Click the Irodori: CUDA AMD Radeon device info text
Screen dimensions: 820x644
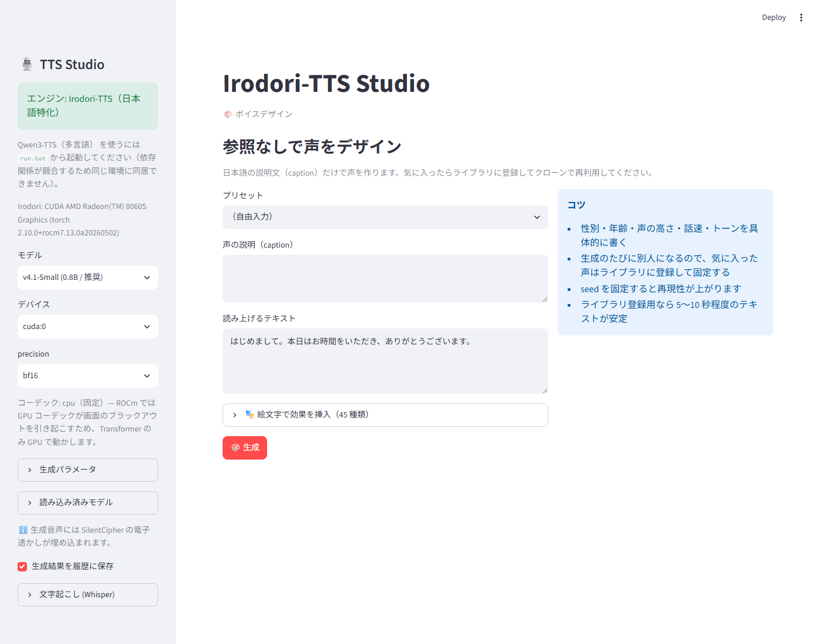(x=82, y=220)
